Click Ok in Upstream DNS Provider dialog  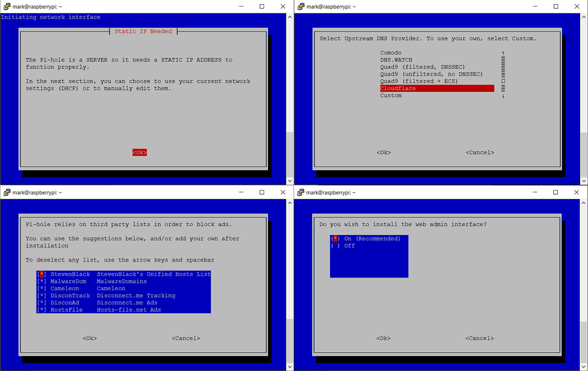[384, 152]
